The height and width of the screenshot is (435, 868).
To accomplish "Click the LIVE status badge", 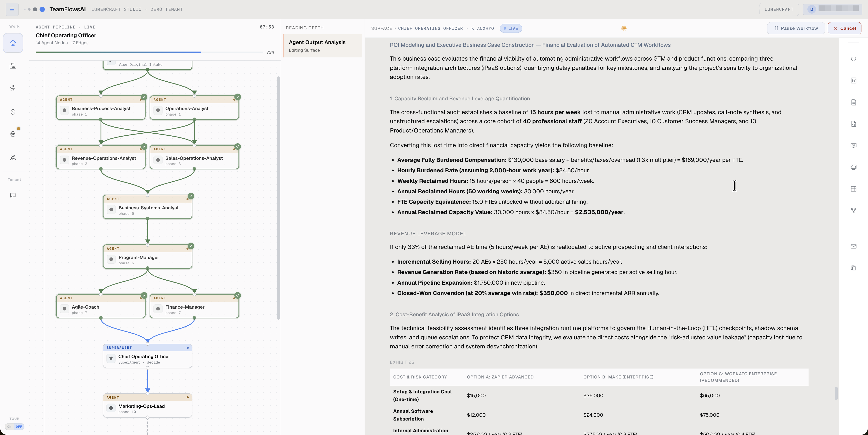I will pyautogui.click(x=510, y=28).
